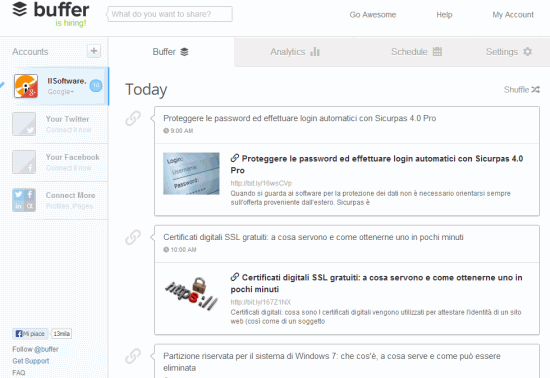Shuffle the queued posts
550x378 pixels.
[522, 90]
